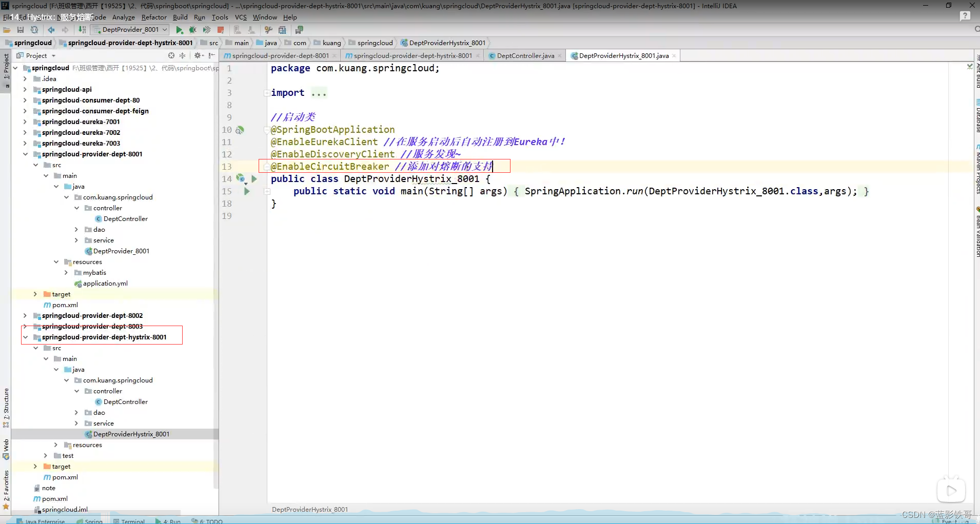Hide the Project panel with the hide icon
The image size is (980, 524).
(211, 55)
